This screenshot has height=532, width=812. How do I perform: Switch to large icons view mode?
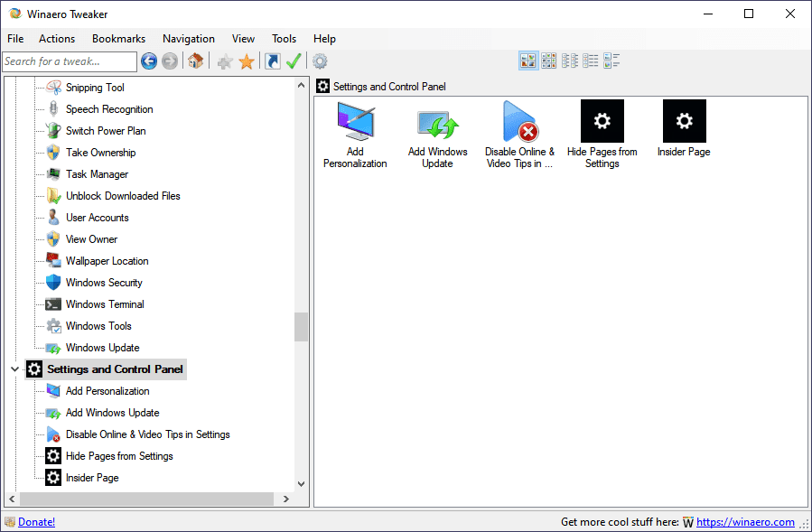pos(528,61)
